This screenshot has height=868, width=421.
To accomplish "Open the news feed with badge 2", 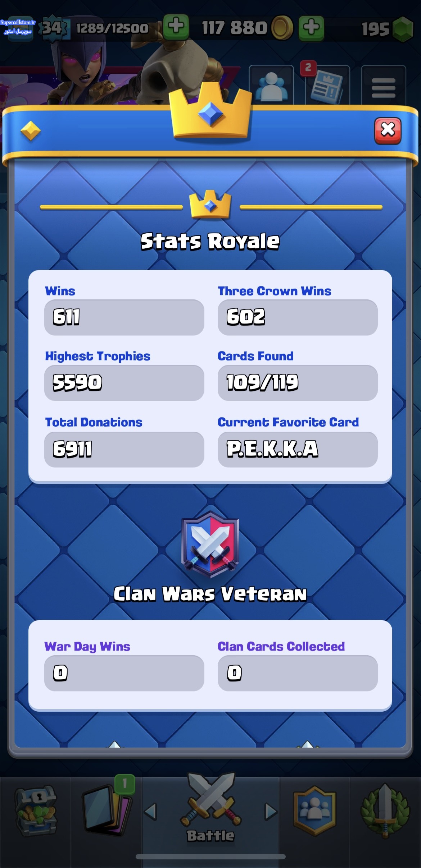I will click(327, 86).
